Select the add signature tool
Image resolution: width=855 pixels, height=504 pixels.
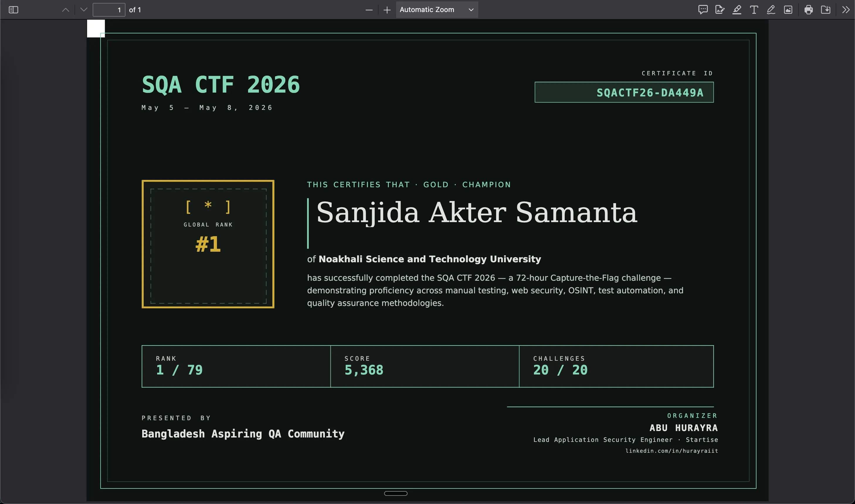[720, 10]
